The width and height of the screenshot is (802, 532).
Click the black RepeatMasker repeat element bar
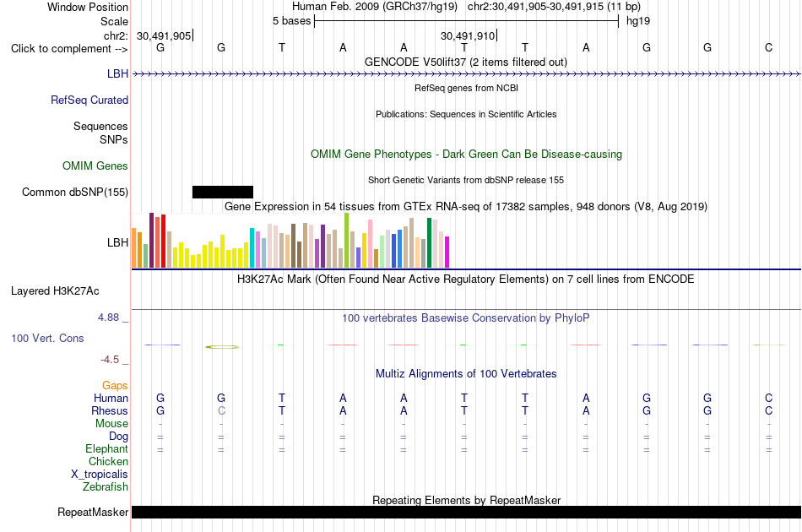[466, 512]
